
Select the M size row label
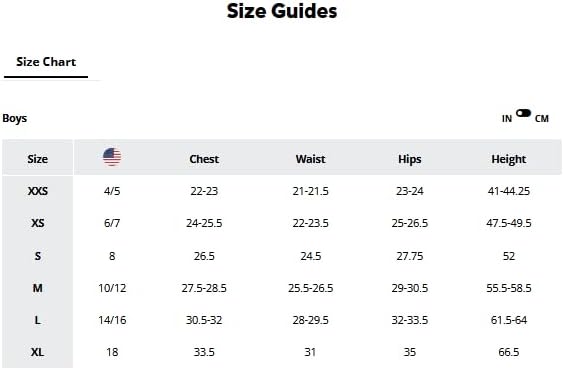coord(37,288)
